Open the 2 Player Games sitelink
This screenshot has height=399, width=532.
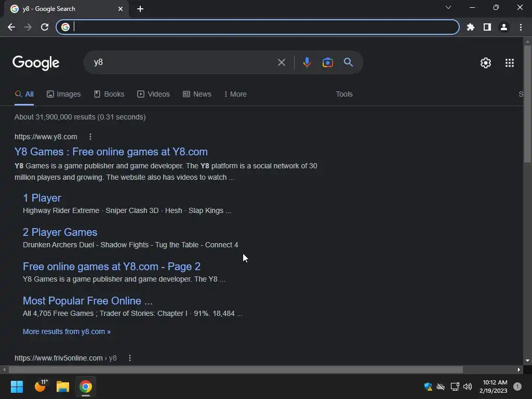tap(60, 232)
